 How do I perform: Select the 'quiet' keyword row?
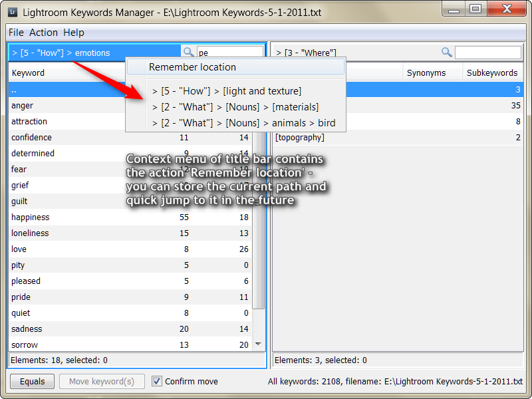pyautogui.click(x=130, y=313)
